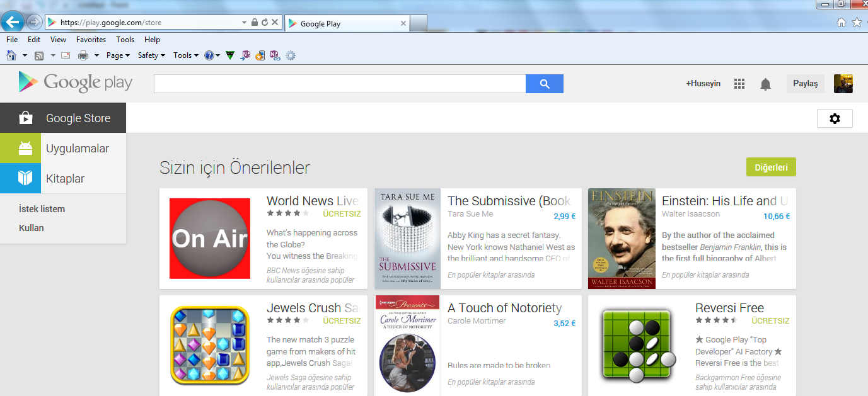
Task: Click the Diğerleri button
Action: click(771, 167)
